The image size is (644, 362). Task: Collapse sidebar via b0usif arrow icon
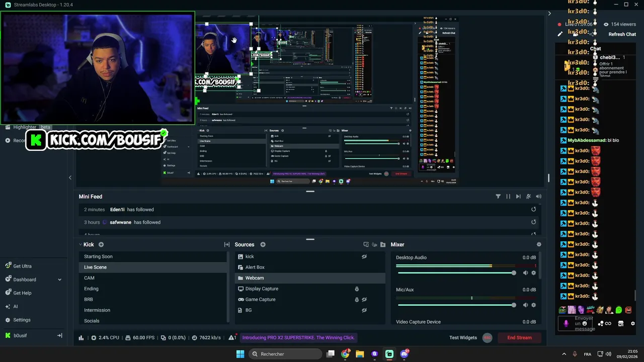(x=59, y=335)
